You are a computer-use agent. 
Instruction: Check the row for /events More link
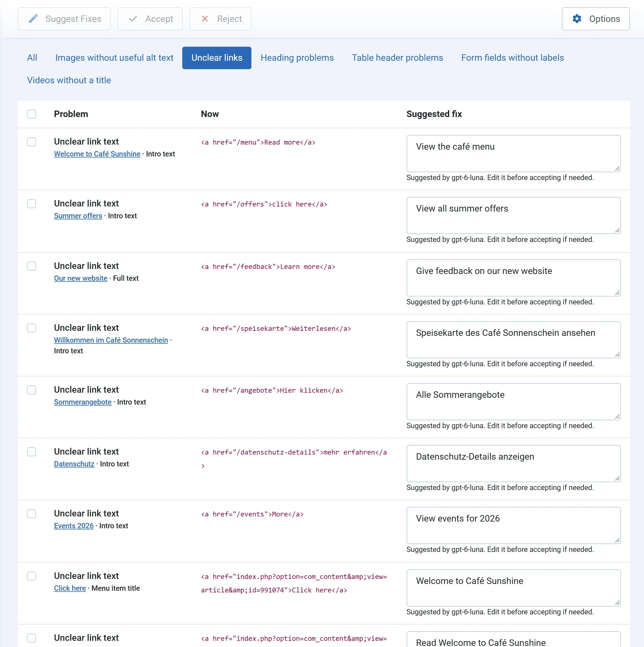pos(31,514)
